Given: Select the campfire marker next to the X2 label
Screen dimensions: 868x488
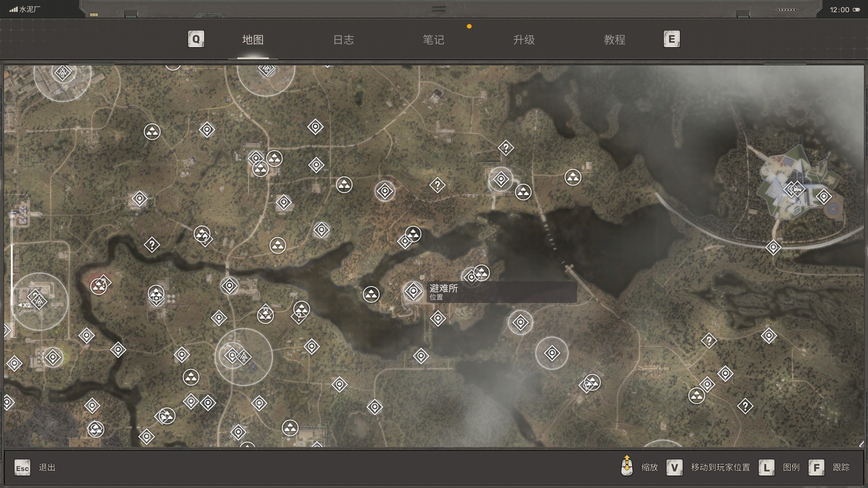Looking at the screenshot, I should click(x=39, y=301).
